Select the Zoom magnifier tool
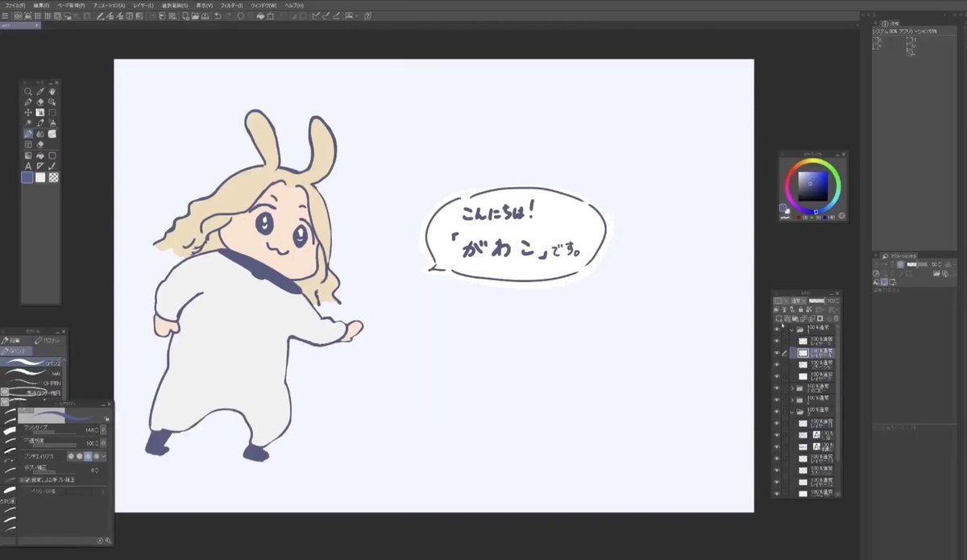967x560 pixels. [x=27, y=91]
